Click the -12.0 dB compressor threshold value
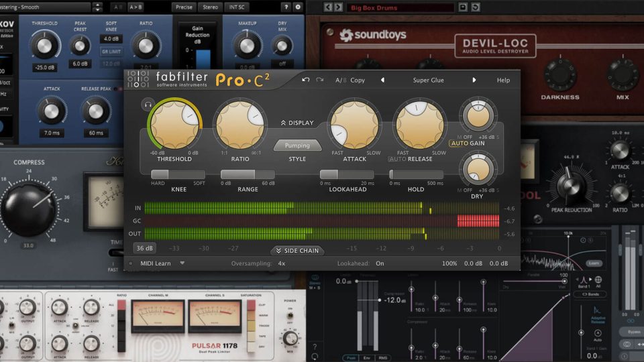The height and width of the screenshot is (362, 644). 395,300
